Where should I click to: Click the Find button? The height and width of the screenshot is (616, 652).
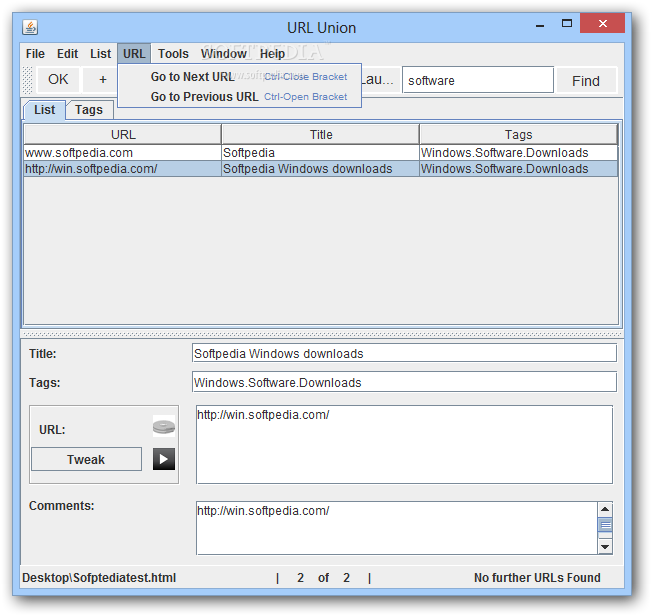point(586,81)
